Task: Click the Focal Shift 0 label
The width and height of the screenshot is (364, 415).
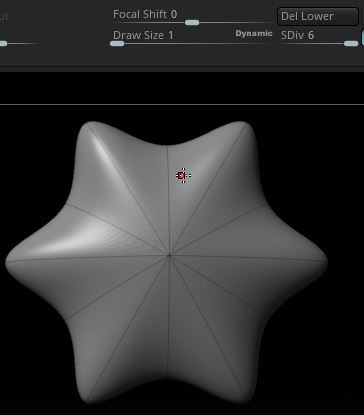Action: pyautogui.click(x=145, y=14)
